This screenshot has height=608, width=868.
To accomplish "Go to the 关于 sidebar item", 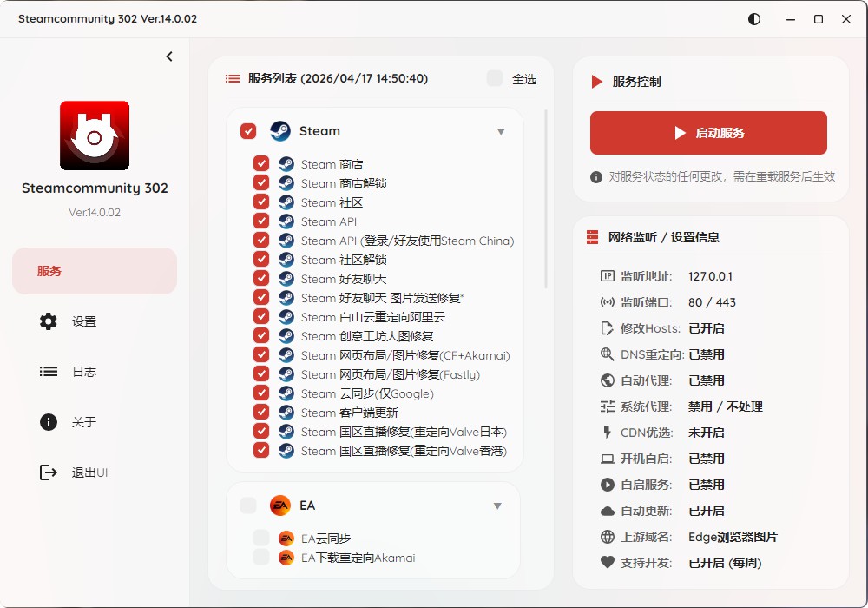I will click(x=95, y=422).
